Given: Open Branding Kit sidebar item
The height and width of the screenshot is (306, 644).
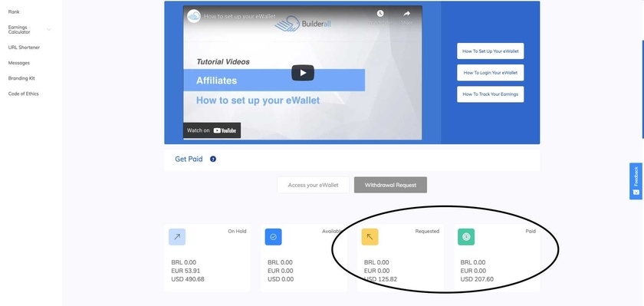Looking at the screenshot, I should 21,78.
